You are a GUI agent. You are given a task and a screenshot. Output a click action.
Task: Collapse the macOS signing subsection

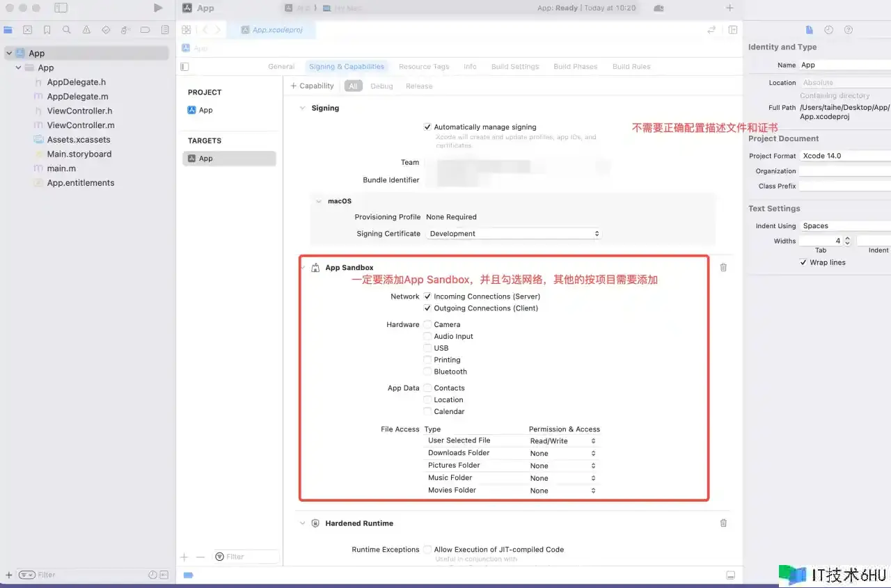318,201
